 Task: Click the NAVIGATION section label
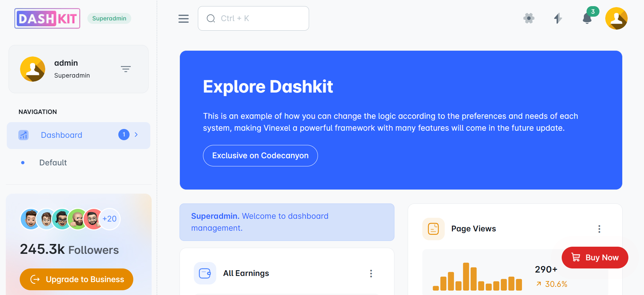38,112
